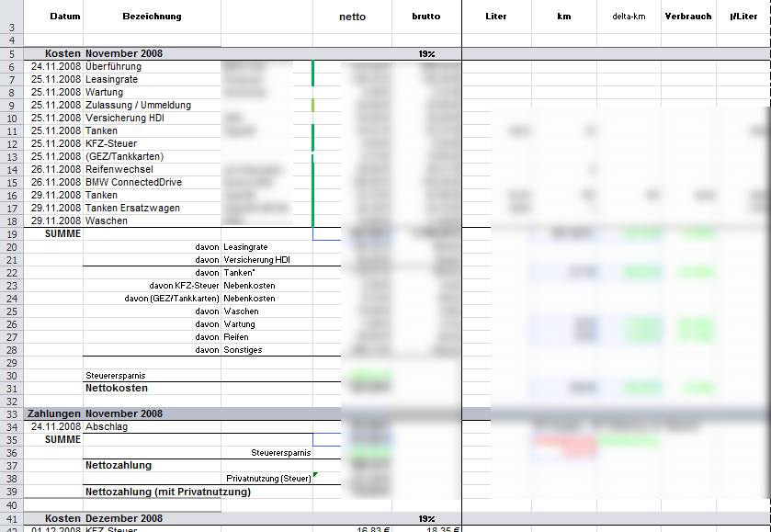Viewport: 771px width, 532px height.
Task: Click the Datum column header cell
Action: [x=64, y=17]
